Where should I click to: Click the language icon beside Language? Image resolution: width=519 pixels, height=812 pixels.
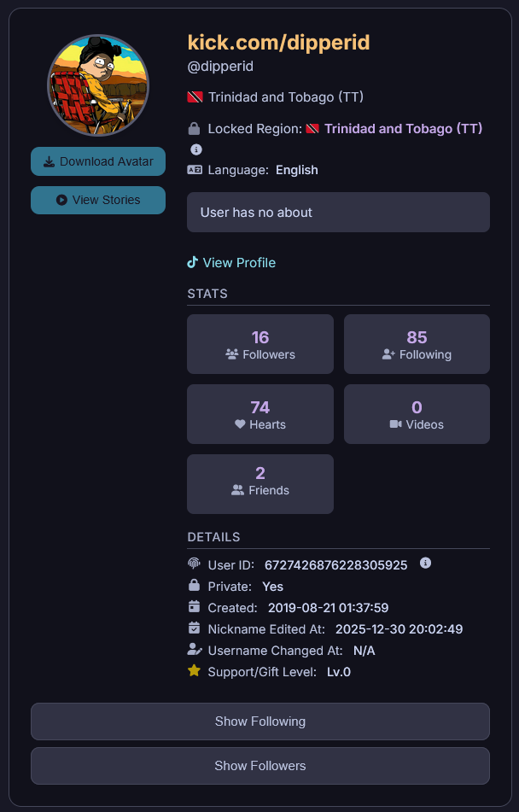[195, 170]
